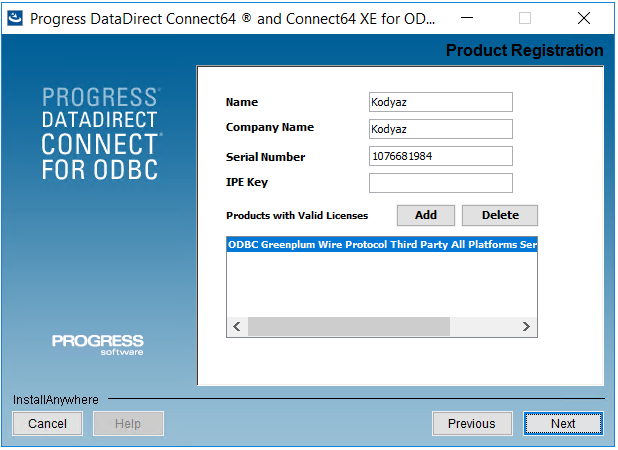Click the left arrow of license list scrollbar

point(237,327)
